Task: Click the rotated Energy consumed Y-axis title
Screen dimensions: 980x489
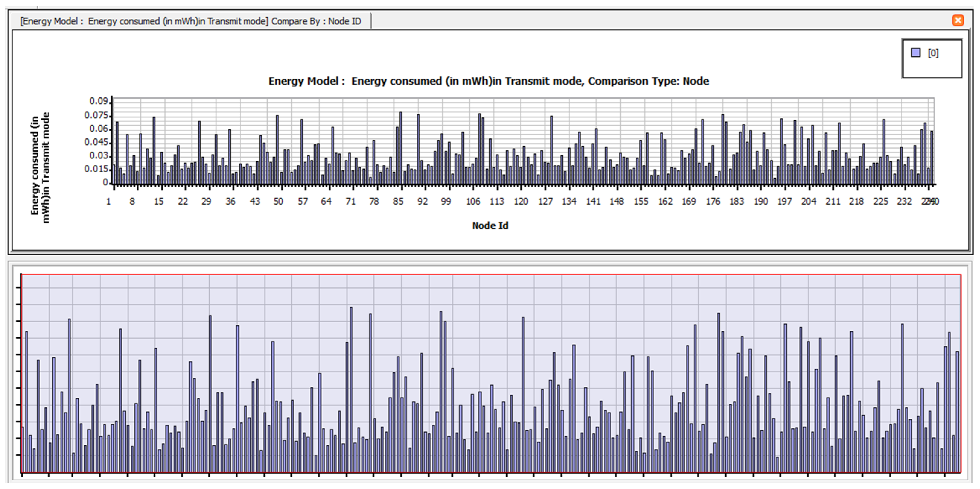Action: tap(40, 167)
